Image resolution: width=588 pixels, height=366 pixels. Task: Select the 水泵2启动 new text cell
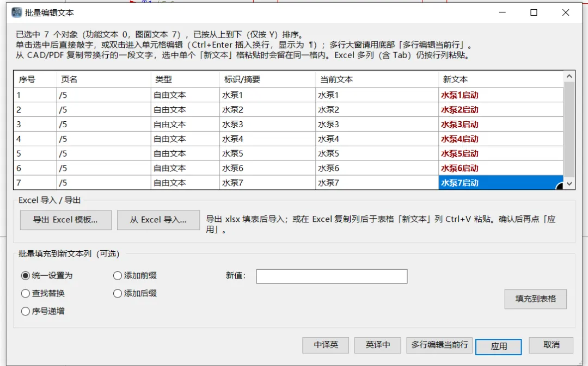tap(501, 110)
